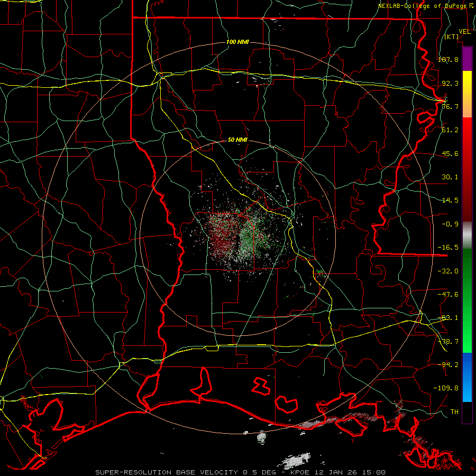Image resolution: width=476 pixels, height=476 pixels.
Task: Click the -16.5 legend value
Action: [448, 248]
